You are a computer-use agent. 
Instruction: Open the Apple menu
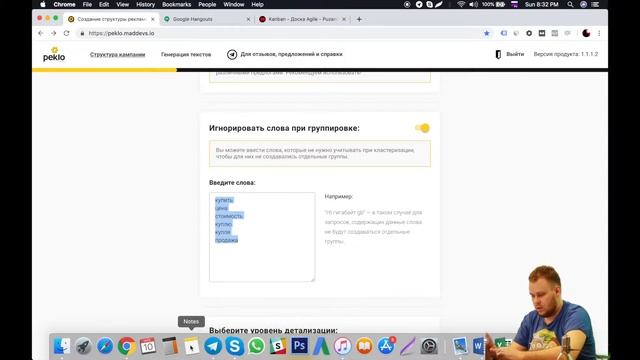click(x=43, y=4)
